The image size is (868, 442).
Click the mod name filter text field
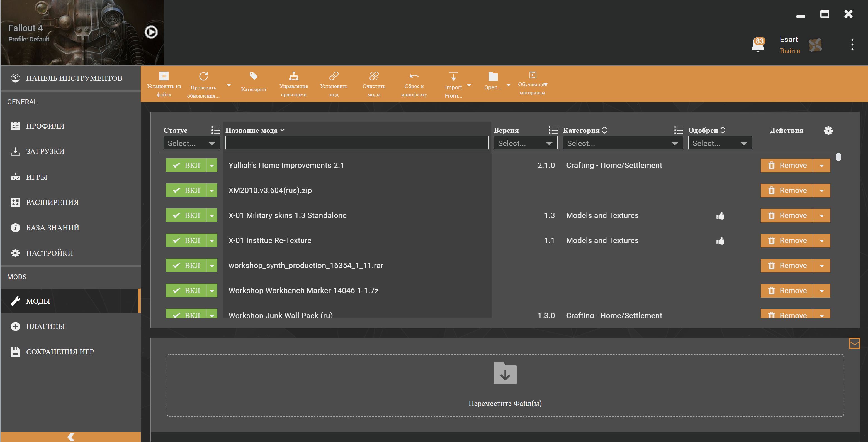(356, 143)
